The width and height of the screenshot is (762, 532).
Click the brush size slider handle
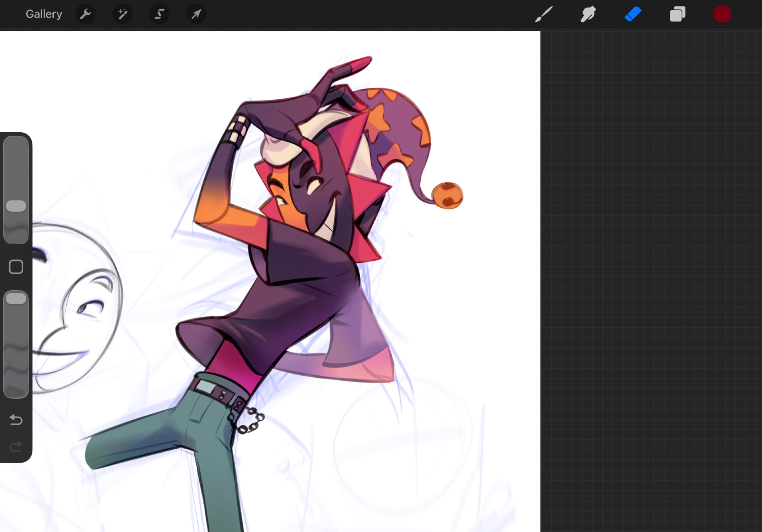click(16, 206)
